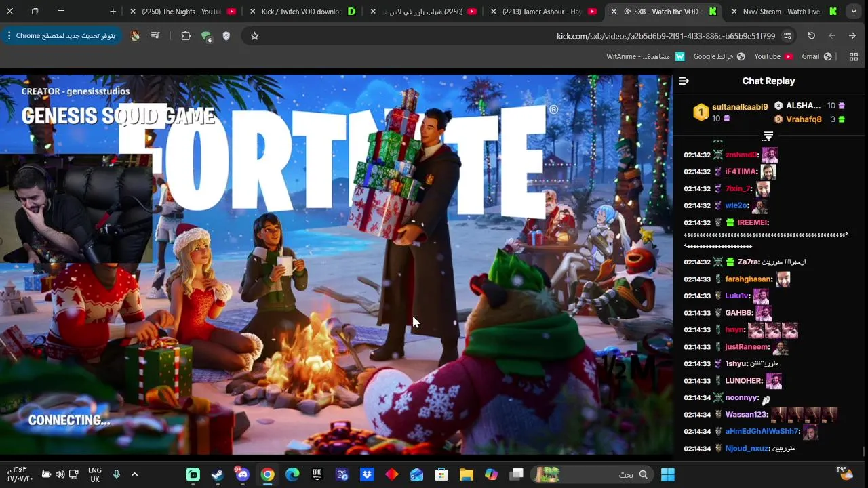Screen dimensions: 868x488
Task: Open Google Maps bookmark
Action: tap(719, 56)
